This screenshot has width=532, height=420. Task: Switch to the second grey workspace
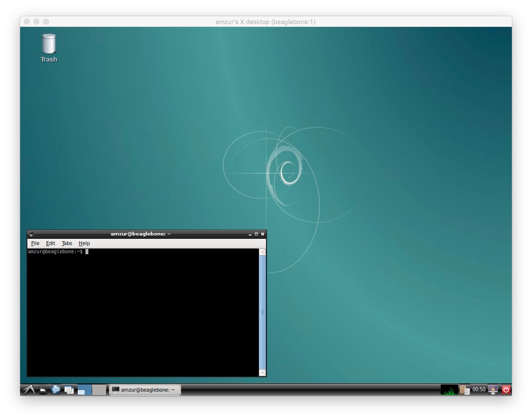tap(99, 390)
